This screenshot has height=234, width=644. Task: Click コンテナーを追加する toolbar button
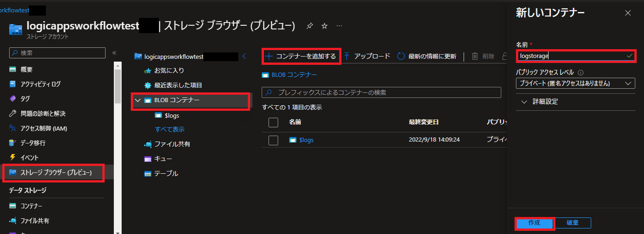pyautogui.click(x=301, y=57)
